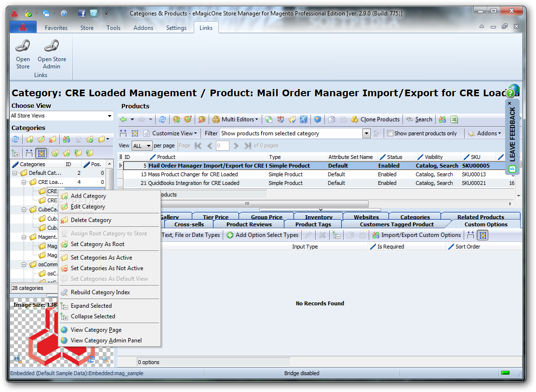Collapse Magento tree node
This screenshot has width=536, height=392.
tap(24, 237)
